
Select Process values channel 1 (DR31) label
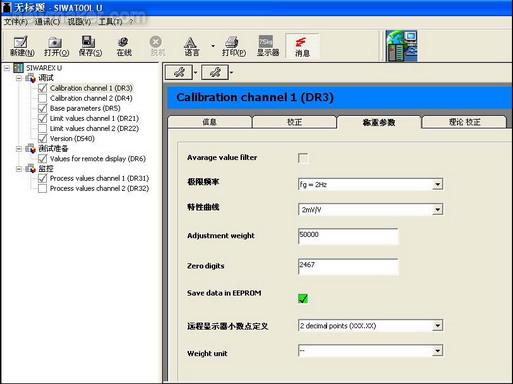(99, 179)
